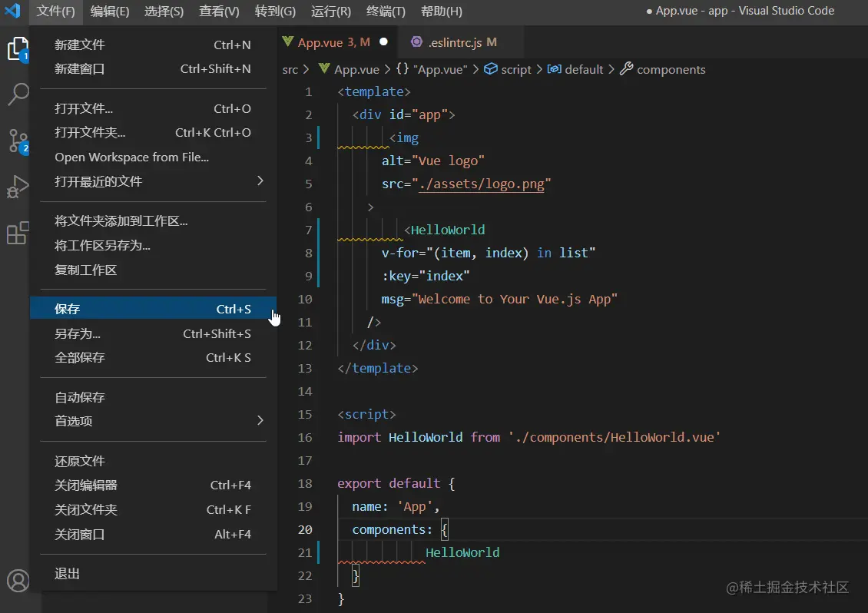
Task: Open the 选择(S) menu
Action: tap(164, 11)
